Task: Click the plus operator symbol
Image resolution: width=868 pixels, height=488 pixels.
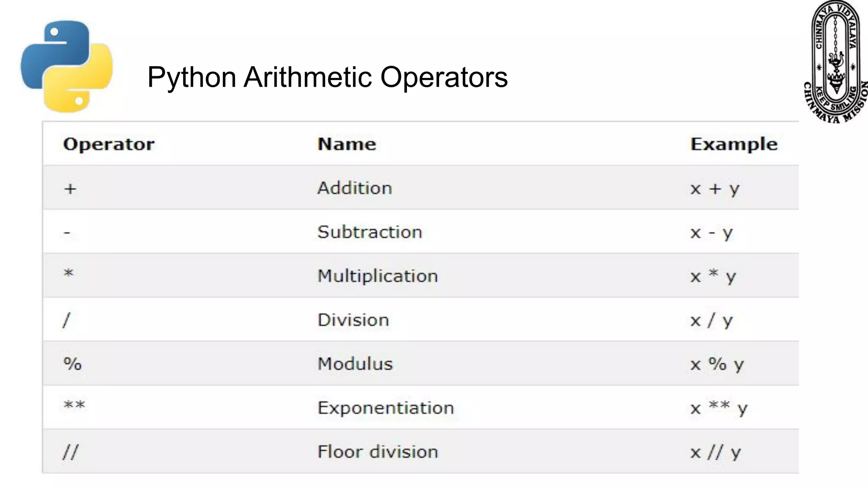Action: pos(70,189)
